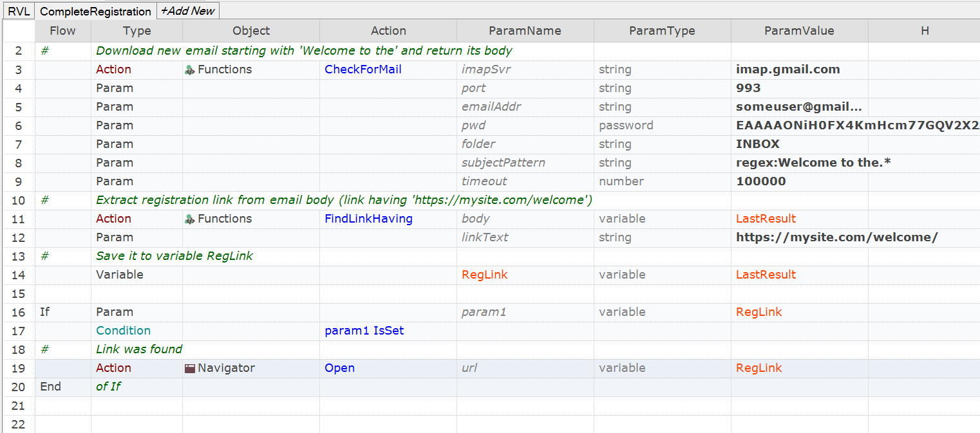Click the +Add New sheet button
Screen dimensions: 980x433
188,11
